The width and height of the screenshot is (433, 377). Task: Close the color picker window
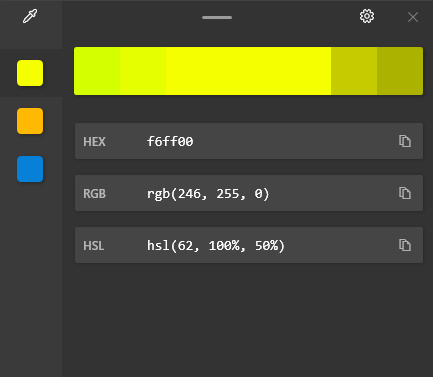413,17
